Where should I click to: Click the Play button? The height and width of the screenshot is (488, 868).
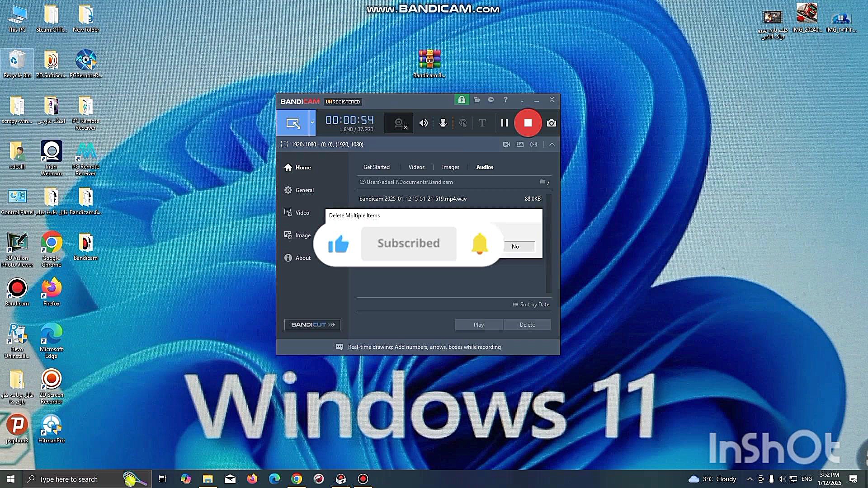479,325
